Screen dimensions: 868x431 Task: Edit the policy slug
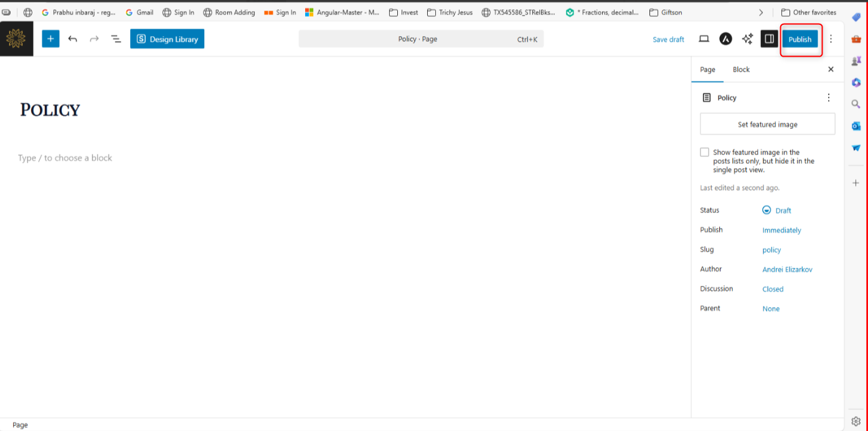(771, 250)
